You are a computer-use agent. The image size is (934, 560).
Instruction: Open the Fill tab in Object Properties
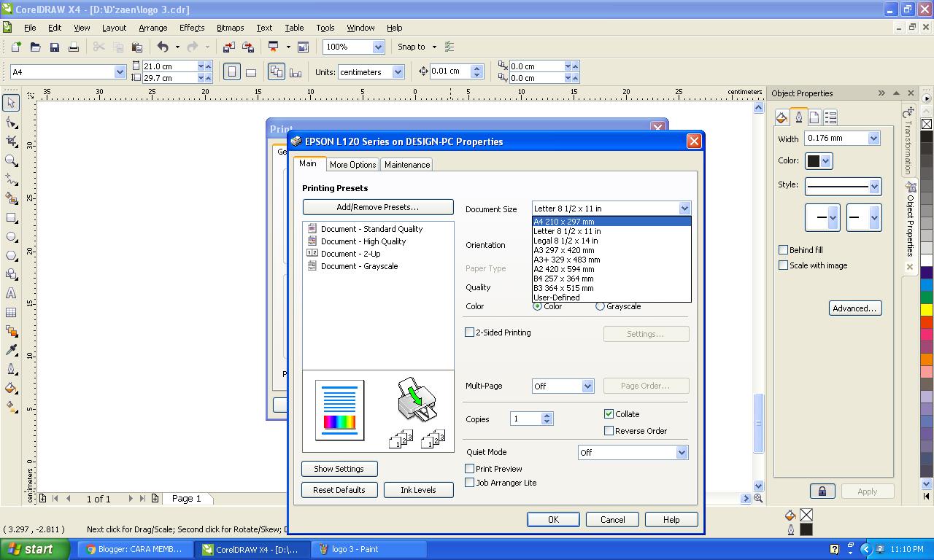pyautogui.click(x=781, y=117)
